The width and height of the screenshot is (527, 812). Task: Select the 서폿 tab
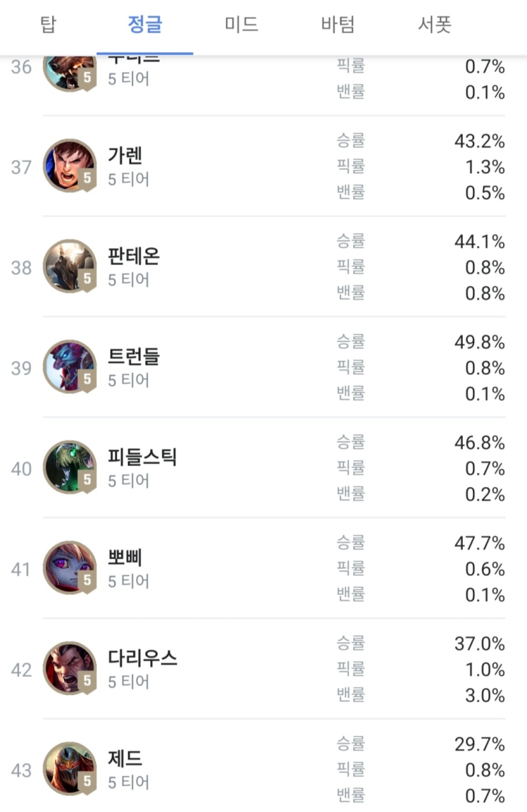(435, 25)
